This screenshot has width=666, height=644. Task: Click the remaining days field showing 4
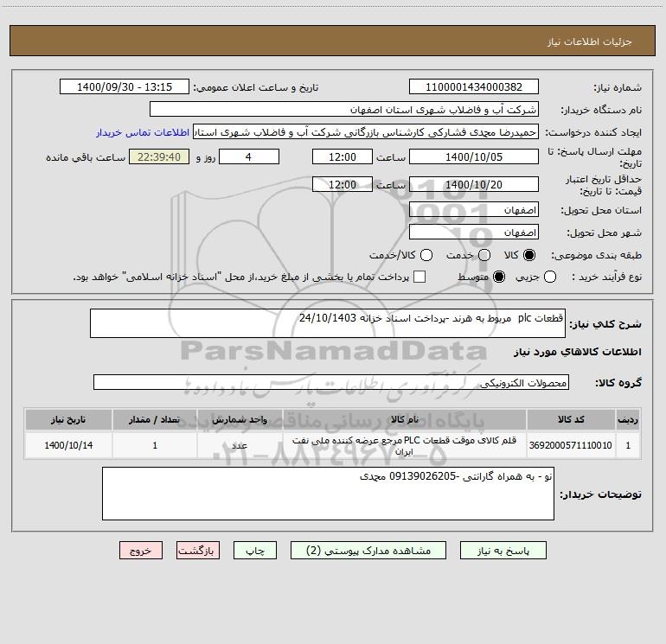pyautogui.click(x=249, y=157)
